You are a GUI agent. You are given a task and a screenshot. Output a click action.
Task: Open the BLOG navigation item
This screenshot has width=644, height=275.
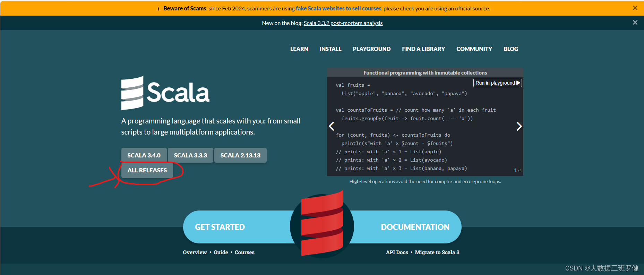coord(511,49)
